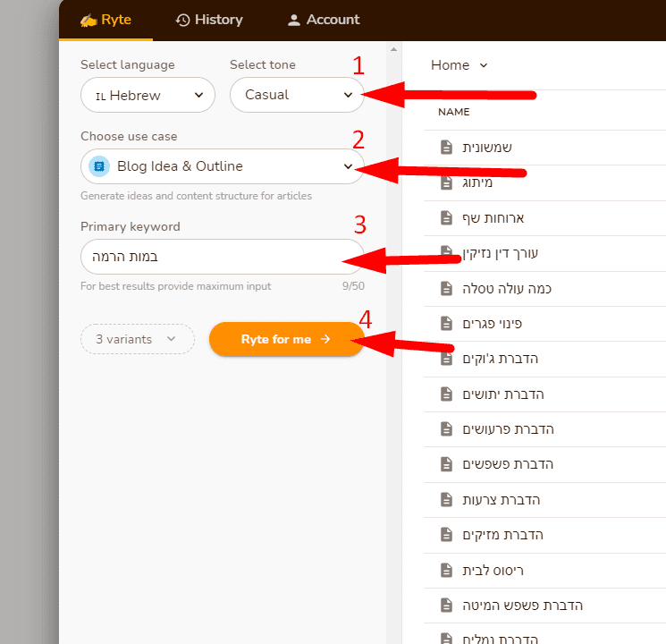666x644 pixels.
Task: Open the 3 variants dropdown
Action: tap(137, 339)
